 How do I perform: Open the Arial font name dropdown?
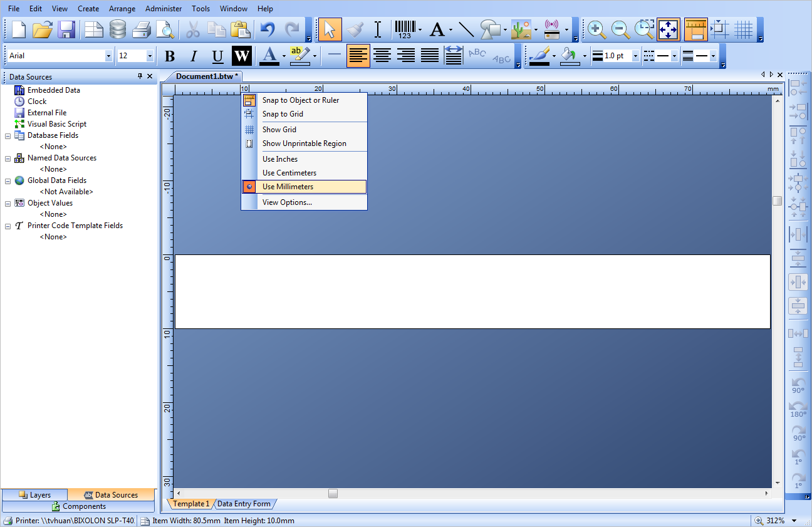coord(108,56)
